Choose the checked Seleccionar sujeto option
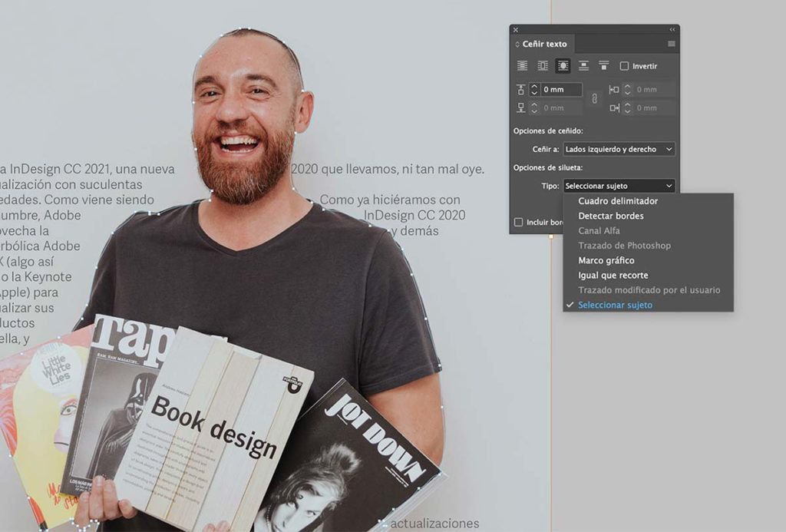786x532 pixels. (648, 305)
